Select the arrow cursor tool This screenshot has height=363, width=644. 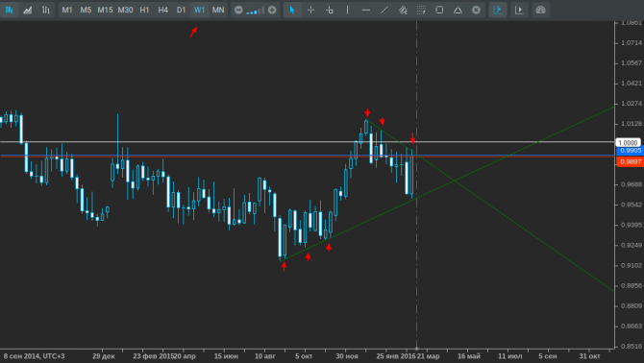pyautogui.click(x=292, y=10)
